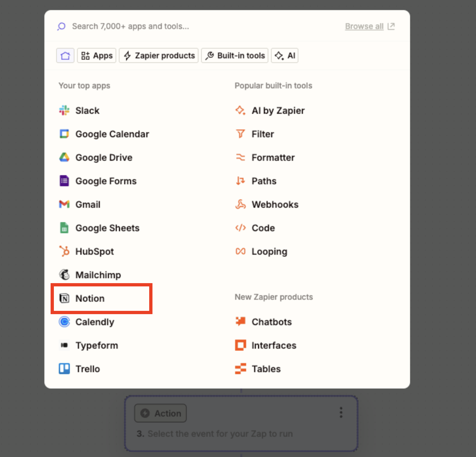Select the Trello board icon
The width and height of the screenshot is (476, 457).
[64, 369]
